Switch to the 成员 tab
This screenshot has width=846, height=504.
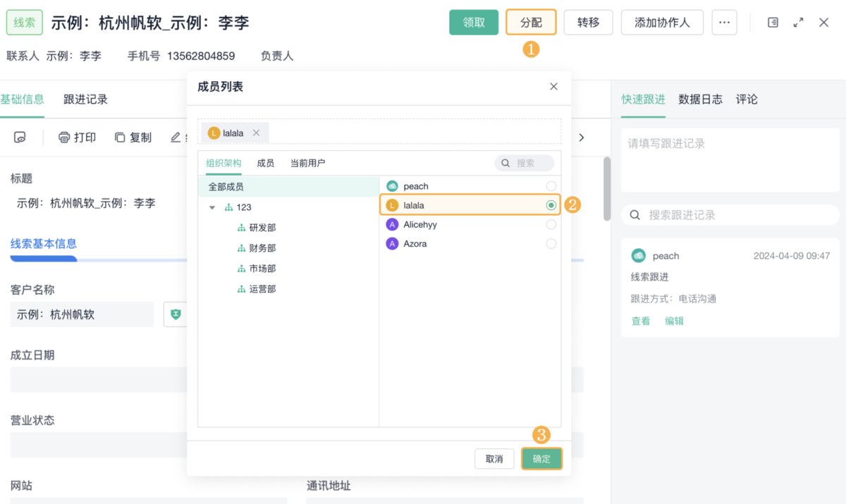click(265, 163)
